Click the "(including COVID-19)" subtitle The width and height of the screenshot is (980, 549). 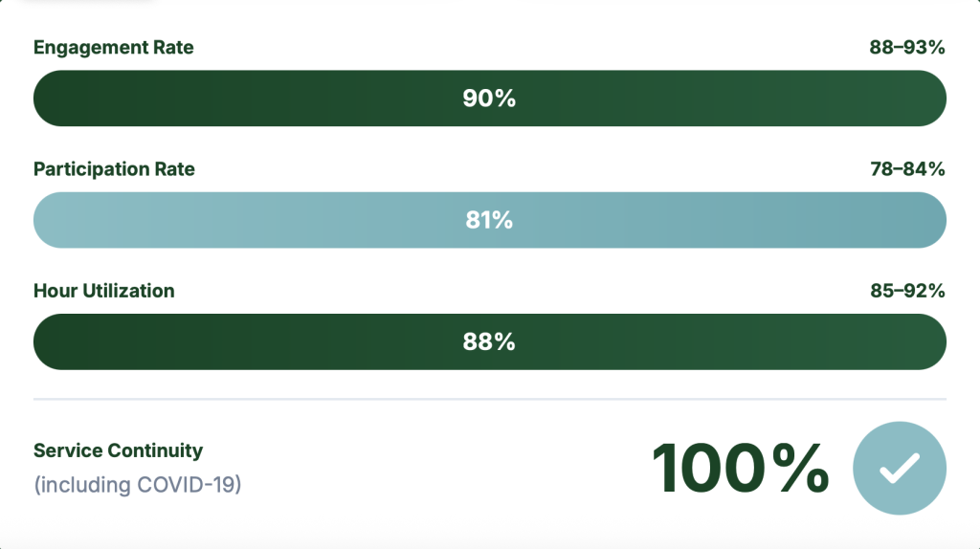(137, 485)
